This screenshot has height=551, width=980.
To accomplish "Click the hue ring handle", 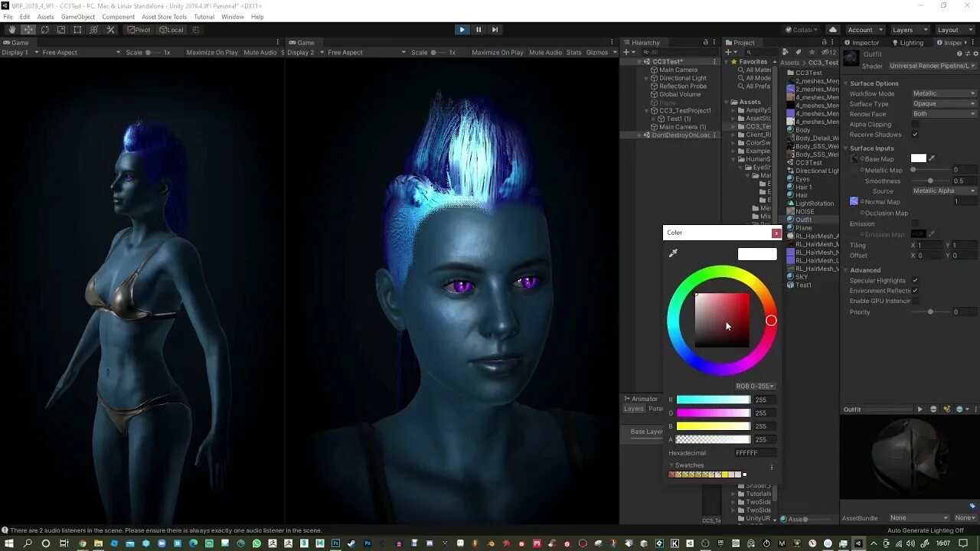I will tap(771, 321).
